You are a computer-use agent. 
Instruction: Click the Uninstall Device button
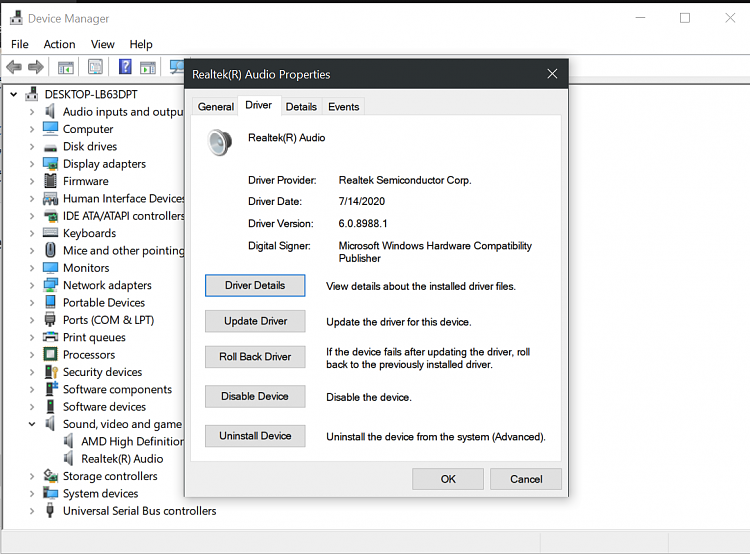[x=255, y=436]
